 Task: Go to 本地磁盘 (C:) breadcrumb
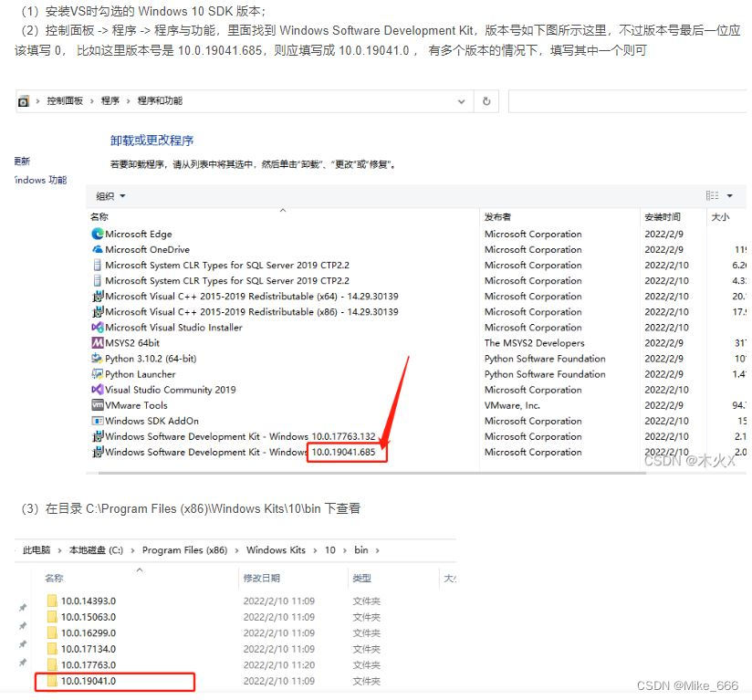pos(96,550)
